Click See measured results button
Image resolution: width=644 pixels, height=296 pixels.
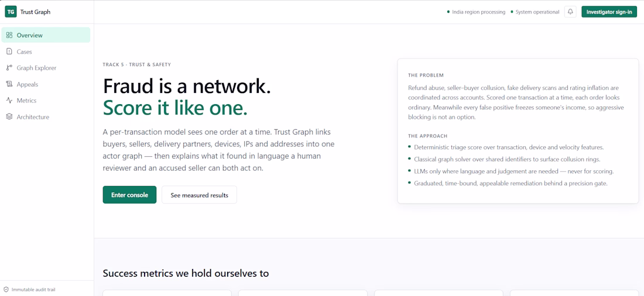point(199,195)
